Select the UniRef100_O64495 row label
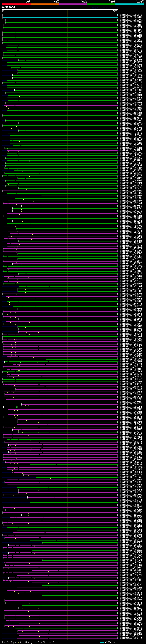 (131, 268)
